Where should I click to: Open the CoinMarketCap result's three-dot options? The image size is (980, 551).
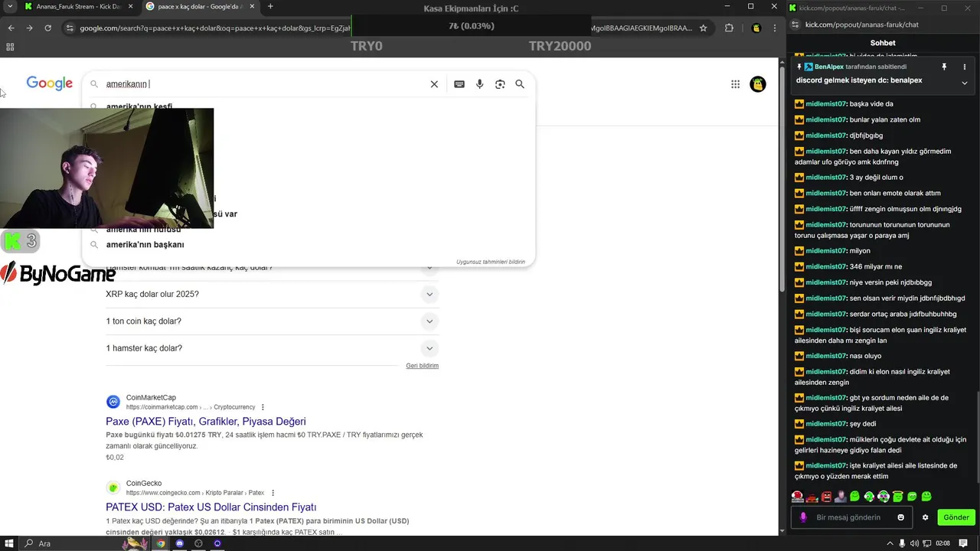click(x=263, y=407)
